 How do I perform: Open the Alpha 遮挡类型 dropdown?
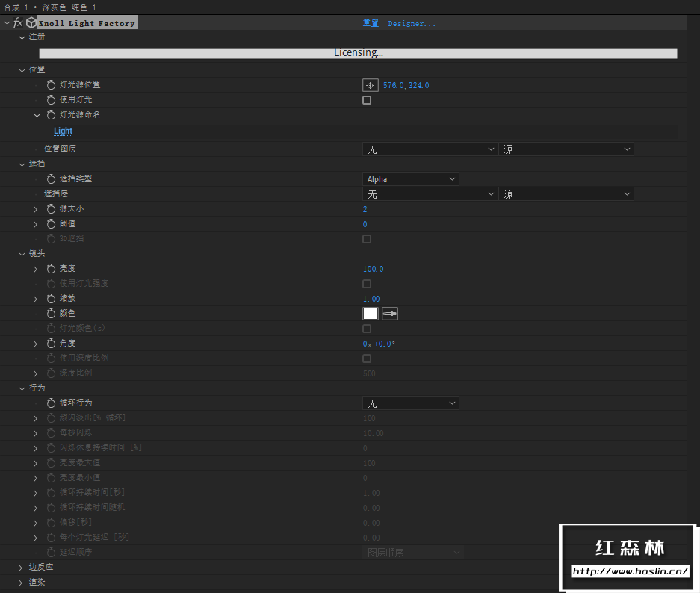(x=410, y=178)
